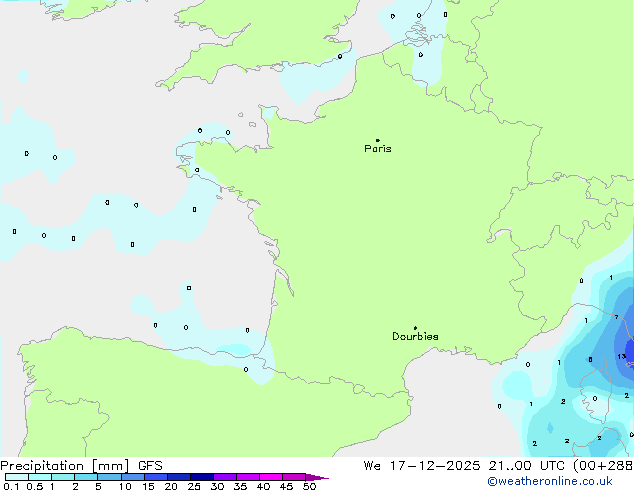Click the legend arrow tip above 50
Viewport: 634px width, 490px height.
pyautogui.click(x=317, y=477)
